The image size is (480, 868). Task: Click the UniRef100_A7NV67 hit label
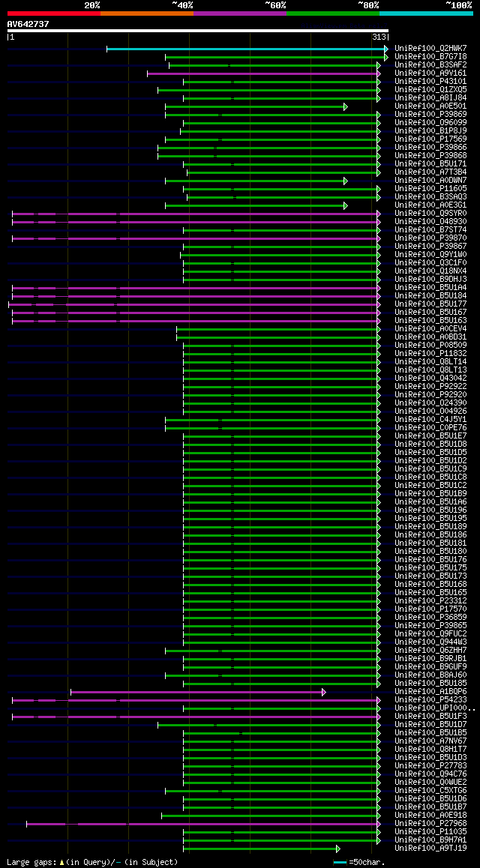pyautogui.click(x=430, y=741)
